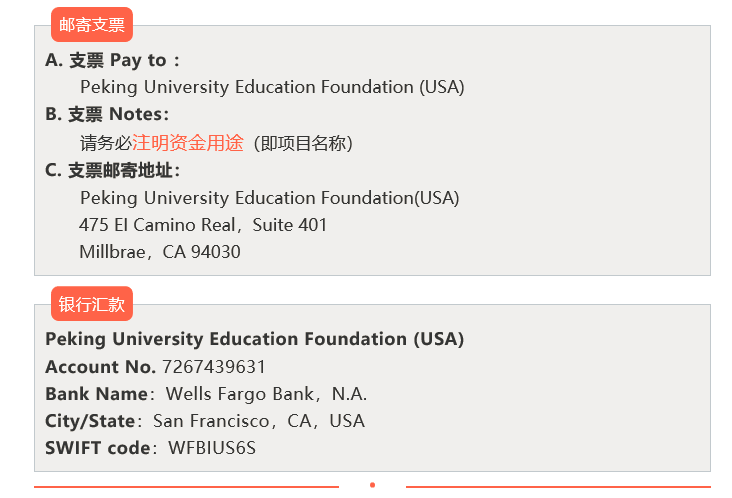This screenshot has width=732, height=498.
Task: Click the 'Wells Fargo Bank, N.A.' text
Action: pyautogui.click(x=267, y=394)
